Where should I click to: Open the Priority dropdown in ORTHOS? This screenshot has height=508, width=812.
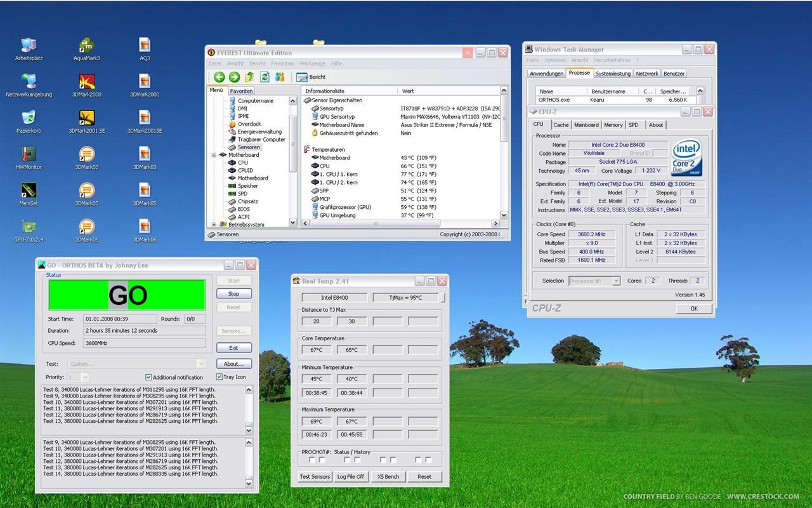coord(86,377)
